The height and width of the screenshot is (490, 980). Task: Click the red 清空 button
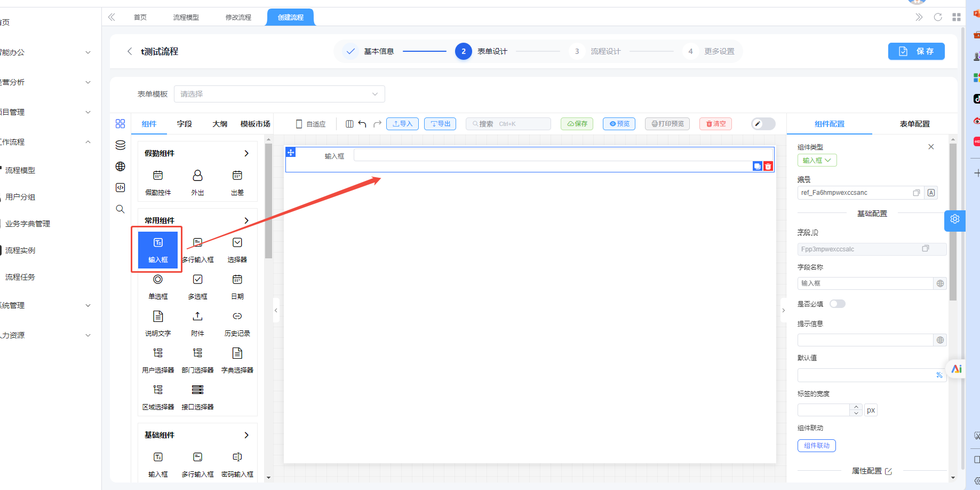pos(715,124)
